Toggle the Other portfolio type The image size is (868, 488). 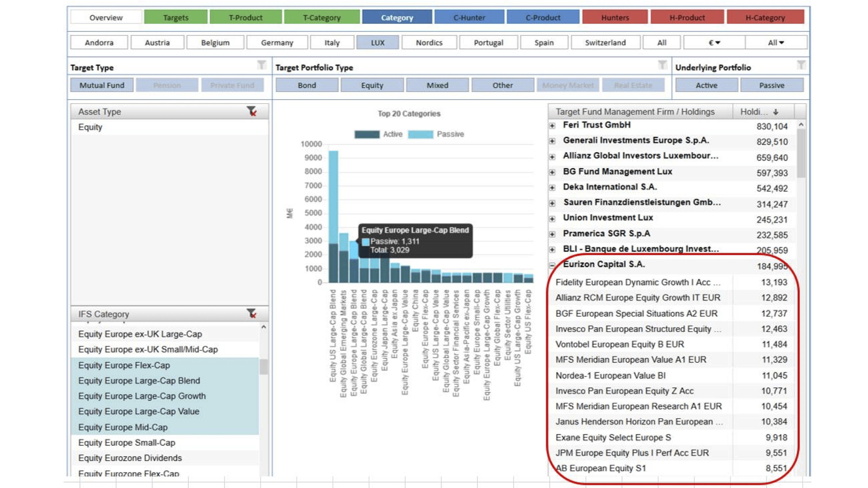coord(503,85)
